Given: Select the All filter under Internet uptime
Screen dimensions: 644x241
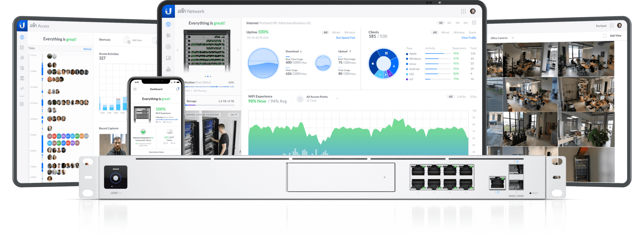Looking at the screenshot, I should [x=326, y=33].
